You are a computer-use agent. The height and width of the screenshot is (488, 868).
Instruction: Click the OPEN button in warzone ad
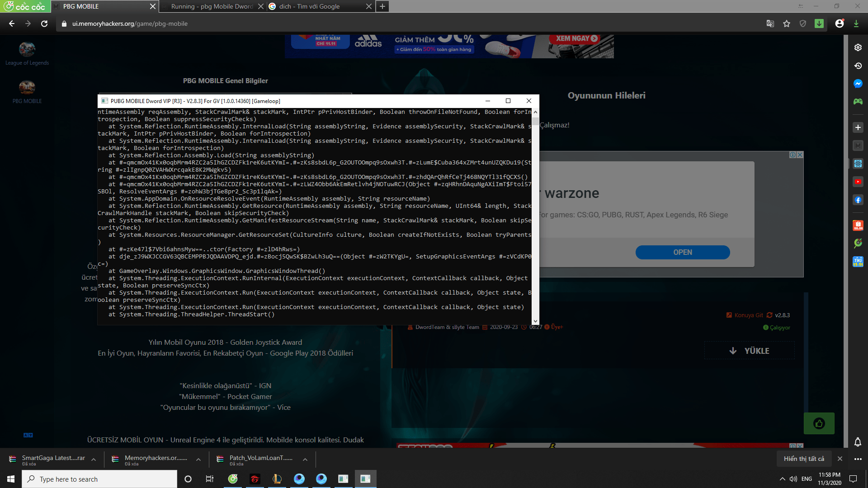682,252
